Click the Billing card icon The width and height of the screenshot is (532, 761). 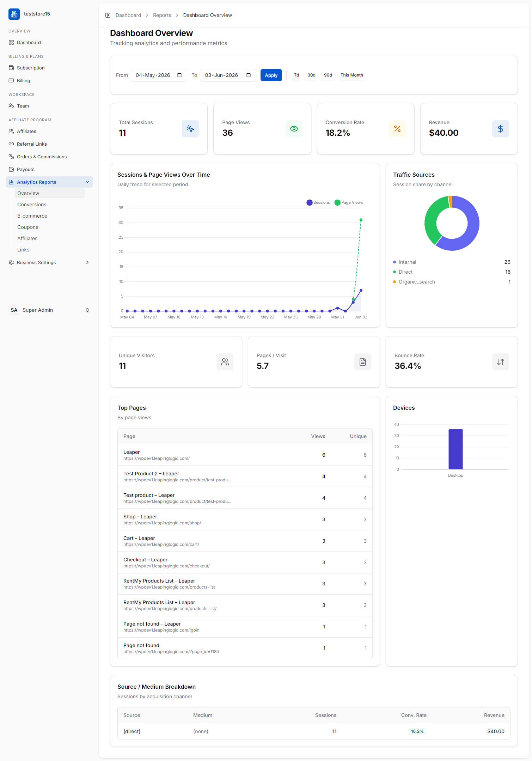[x=11, y=80]
